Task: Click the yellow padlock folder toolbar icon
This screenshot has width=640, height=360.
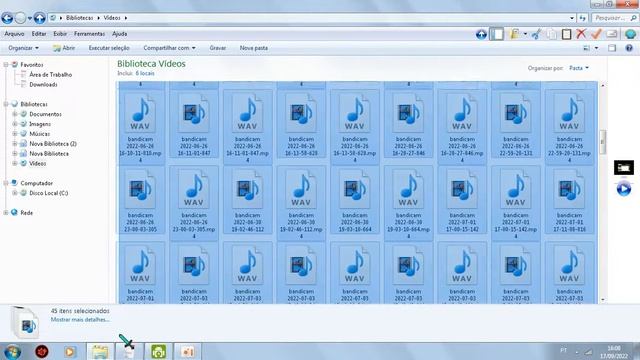Action: (x=515, y=34)
